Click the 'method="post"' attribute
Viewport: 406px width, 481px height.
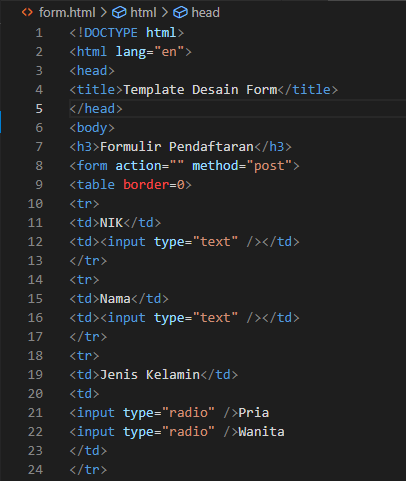click(242, 166)
